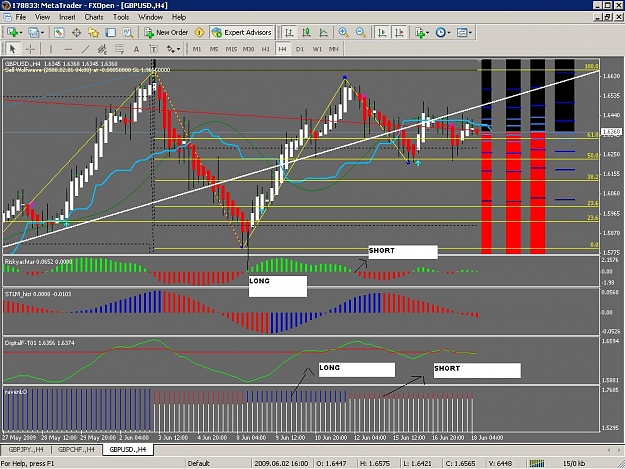
Task: Switch timeframe to M5
Action: pyautogui.click(x=214, y=49)
